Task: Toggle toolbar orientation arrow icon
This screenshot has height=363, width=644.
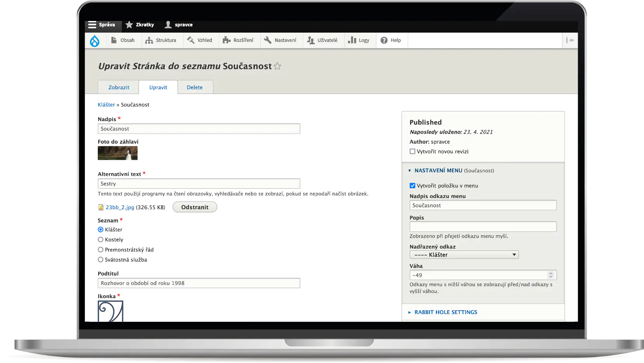Action: 570,40
